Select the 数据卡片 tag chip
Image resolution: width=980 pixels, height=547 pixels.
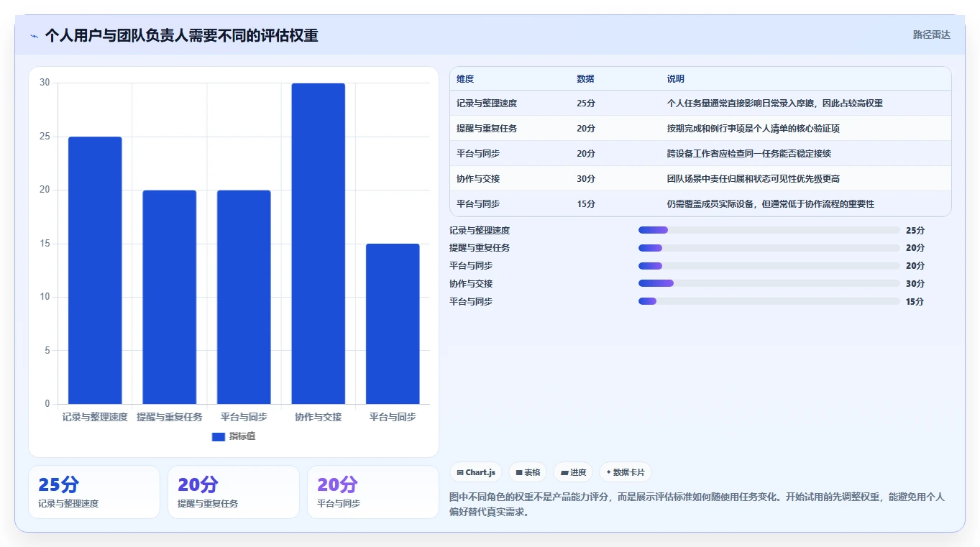626,472
